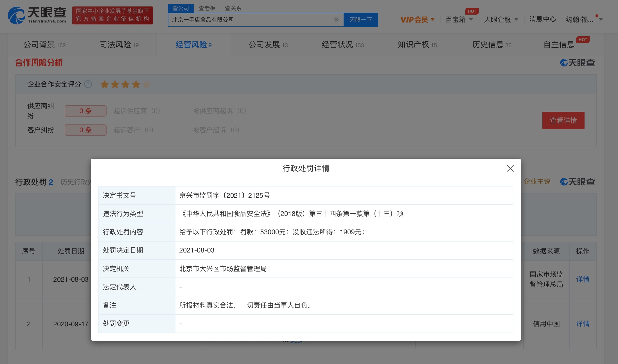Click the 天眼查 watermark logo near 合作风险分析
This screenshot has width=618, height=364.
tap(578, 63)
